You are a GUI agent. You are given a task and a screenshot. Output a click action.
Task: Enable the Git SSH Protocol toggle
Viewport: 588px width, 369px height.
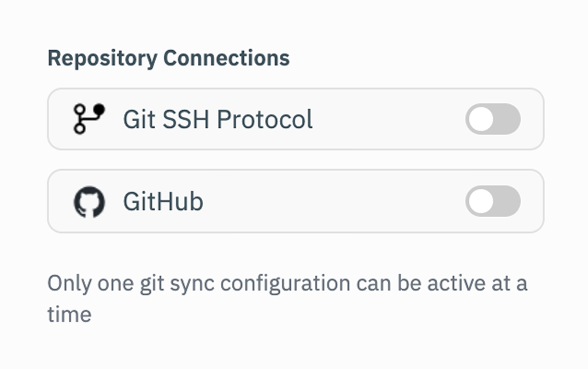492,119
